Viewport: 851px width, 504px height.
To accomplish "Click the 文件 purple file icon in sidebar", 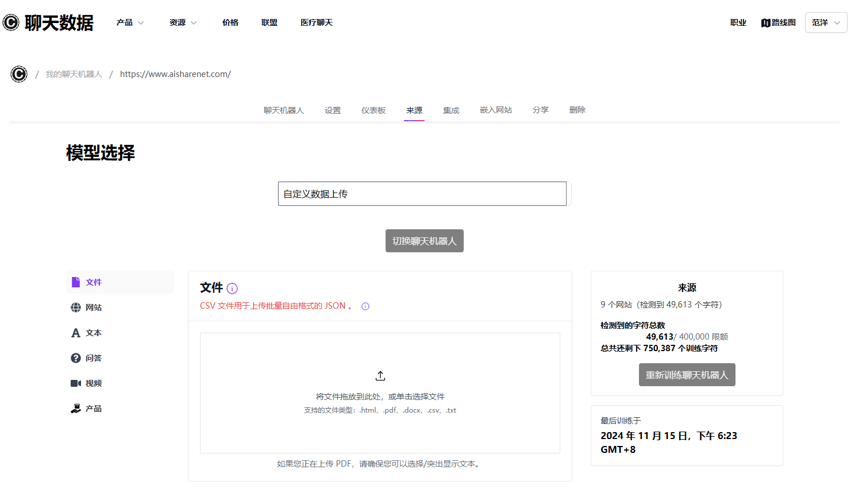I will pyautogui.click(x=76, y=282).
